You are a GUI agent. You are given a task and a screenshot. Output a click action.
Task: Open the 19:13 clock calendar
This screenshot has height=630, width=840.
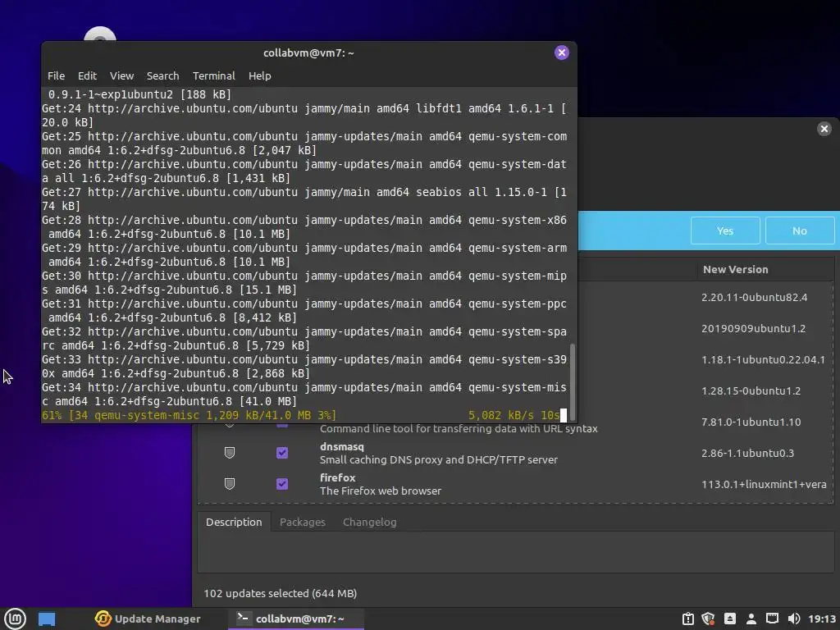click(x=822, y=619)
